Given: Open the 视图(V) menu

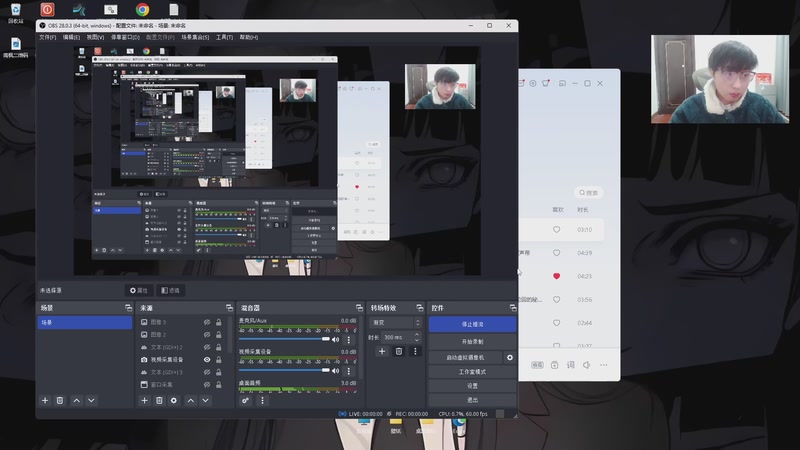Looking at the screenshot, I should [95, 37].
